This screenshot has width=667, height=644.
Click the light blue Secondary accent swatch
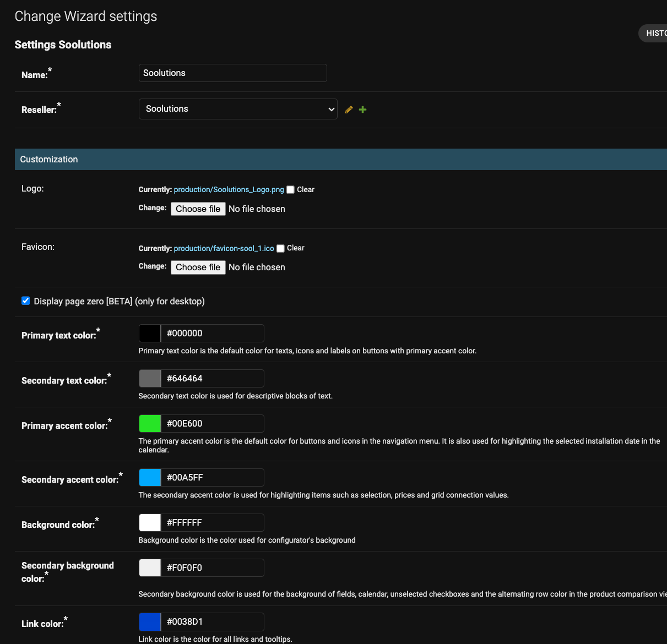coord(150,478)
